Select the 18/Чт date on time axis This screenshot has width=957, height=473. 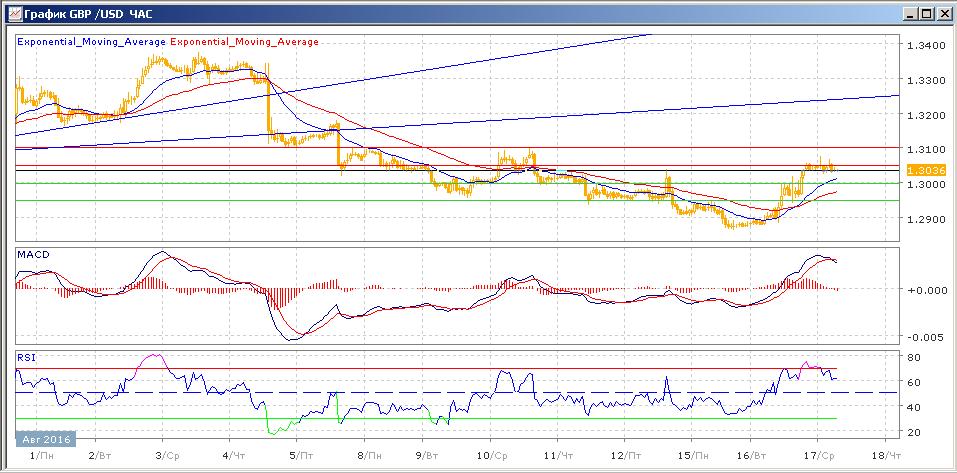(x=887, y=456)
